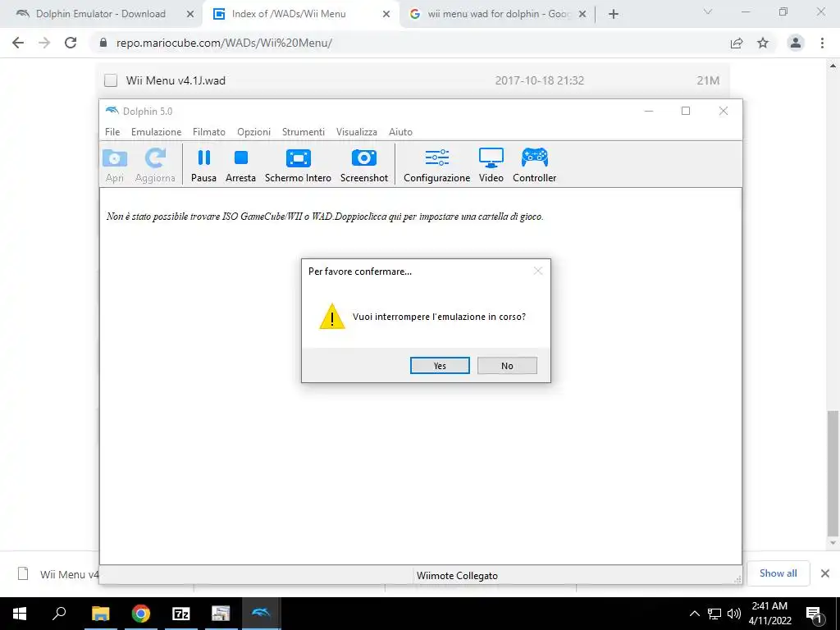
Task: Click the taskbar clock showing 2:41 AM
Action: point(769,614)
